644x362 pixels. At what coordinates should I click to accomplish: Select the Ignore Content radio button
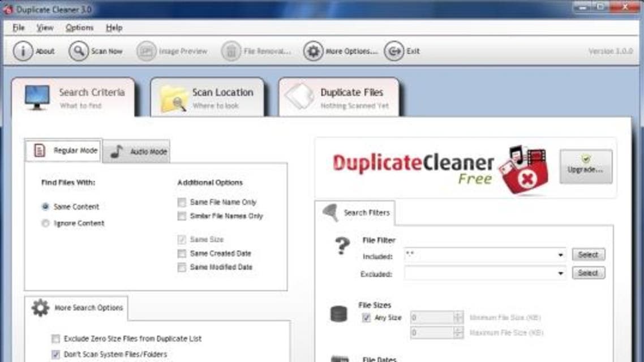click(x=45, y=223)
